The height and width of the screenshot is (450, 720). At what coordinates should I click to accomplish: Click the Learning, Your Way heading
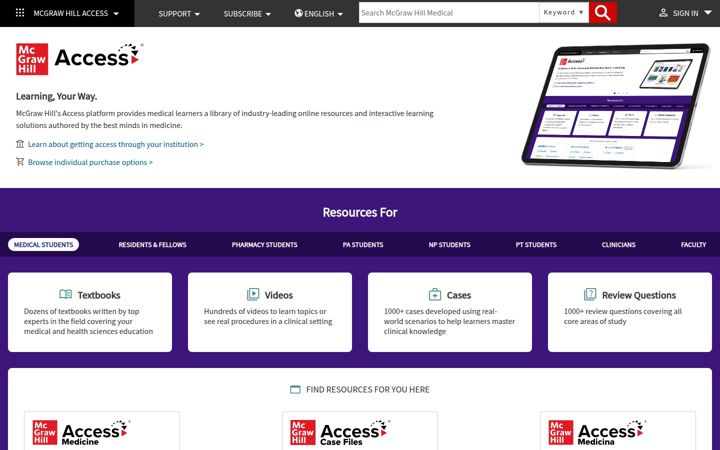56,96
